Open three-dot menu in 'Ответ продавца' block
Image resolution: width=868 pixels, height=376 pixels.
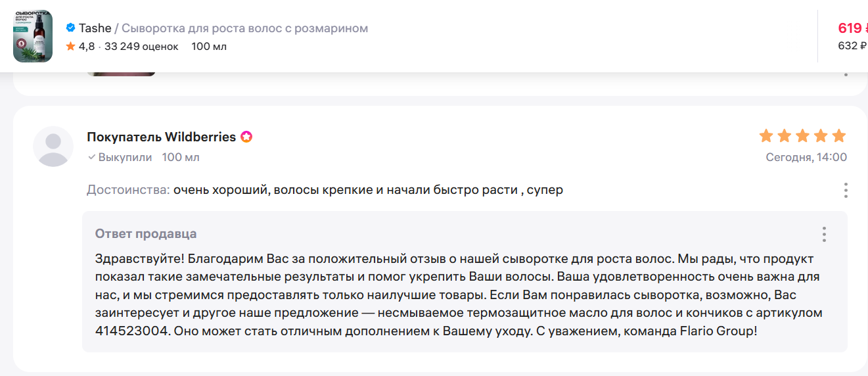pos(824,235)
